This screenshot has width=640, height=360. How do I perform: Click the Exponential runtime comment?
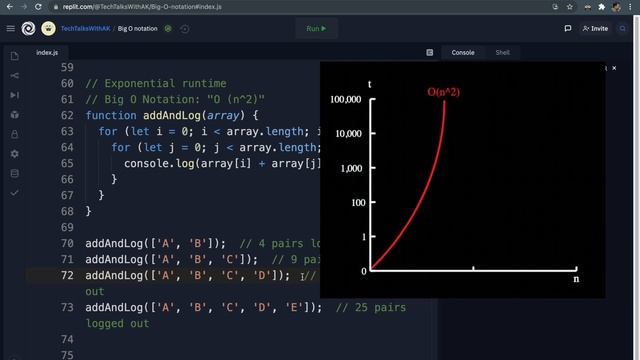[156, 84]
